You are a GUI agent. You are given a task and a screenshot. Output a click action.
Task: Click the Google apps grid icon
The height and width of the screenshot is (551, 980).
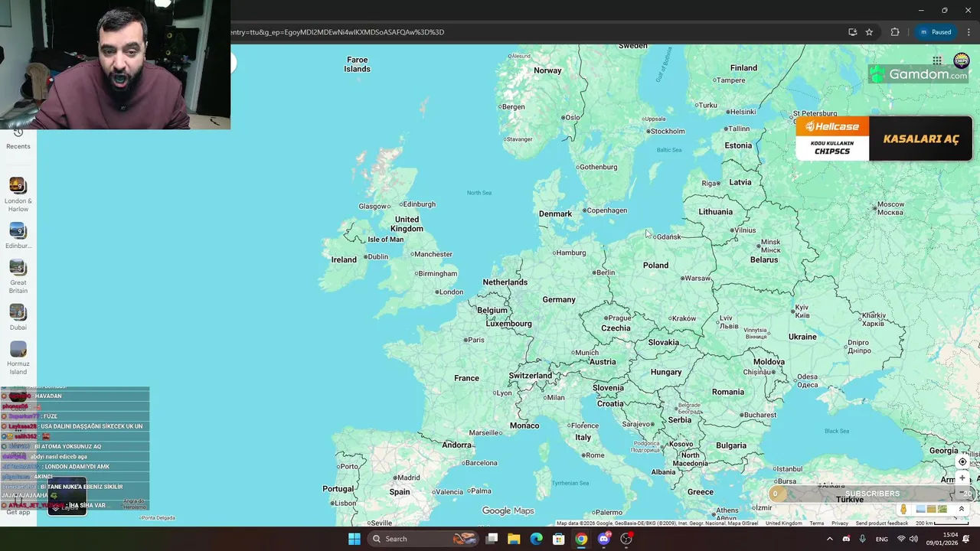(937, 60)
